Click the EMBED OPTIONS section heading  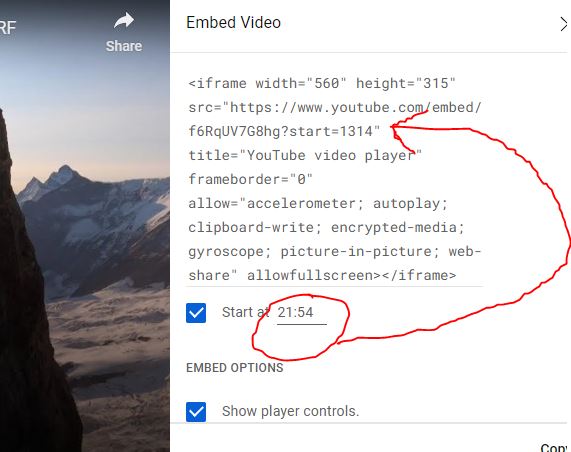235,368
